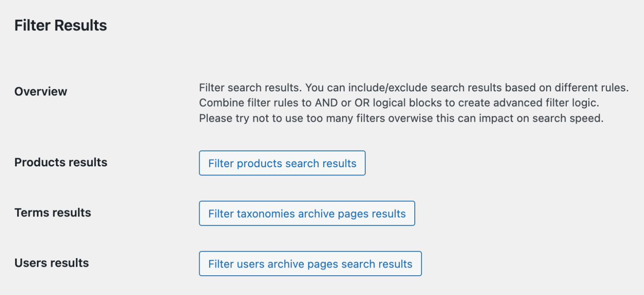Screen dimensions: 644x295
Task: Select the Filter taxonomies archive pages results button
Action: coord(307,213)
